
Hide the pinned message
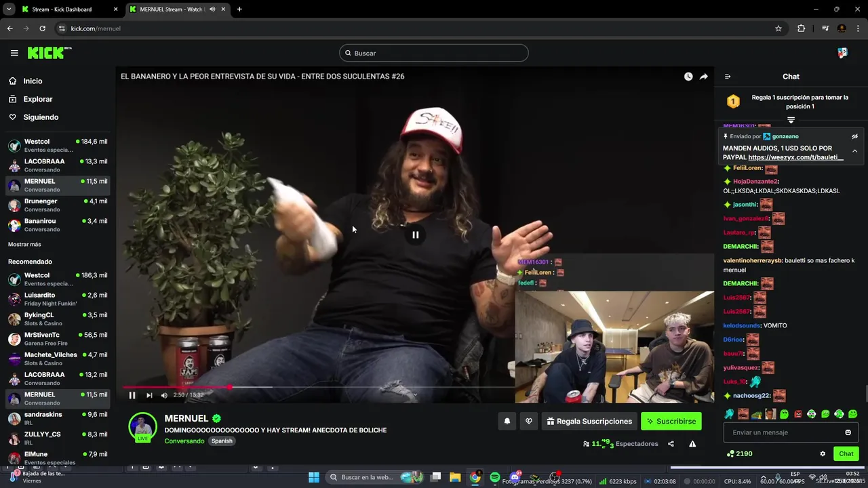pos(855,136)
